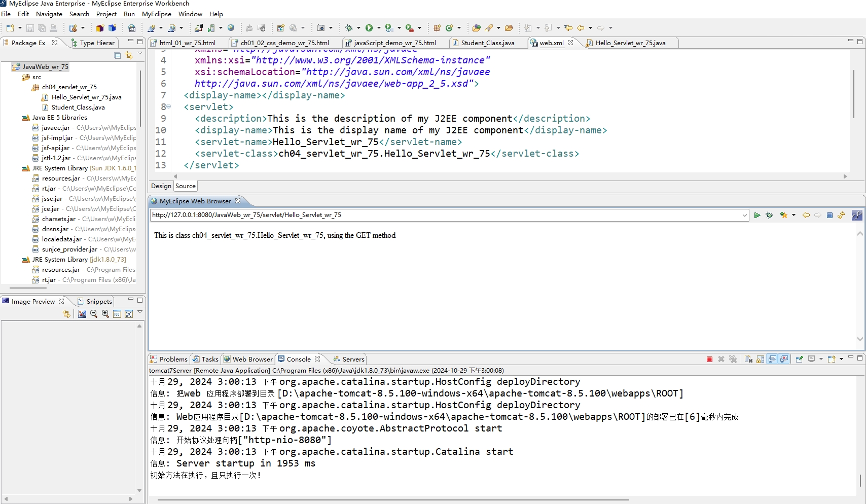Toggle Link with Editor in Package Explorer
The image size is (866, 504).
(129, 55)
